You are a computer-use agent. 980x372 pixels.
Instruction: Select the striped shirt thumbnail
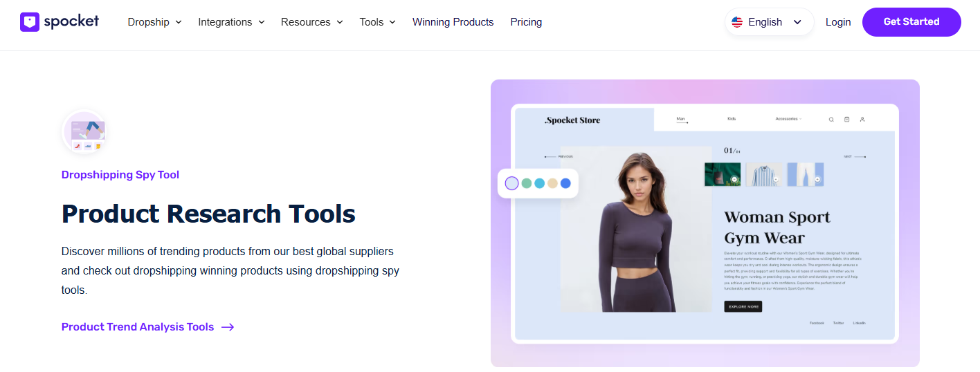pyautogui.click(x=764, y=174)
